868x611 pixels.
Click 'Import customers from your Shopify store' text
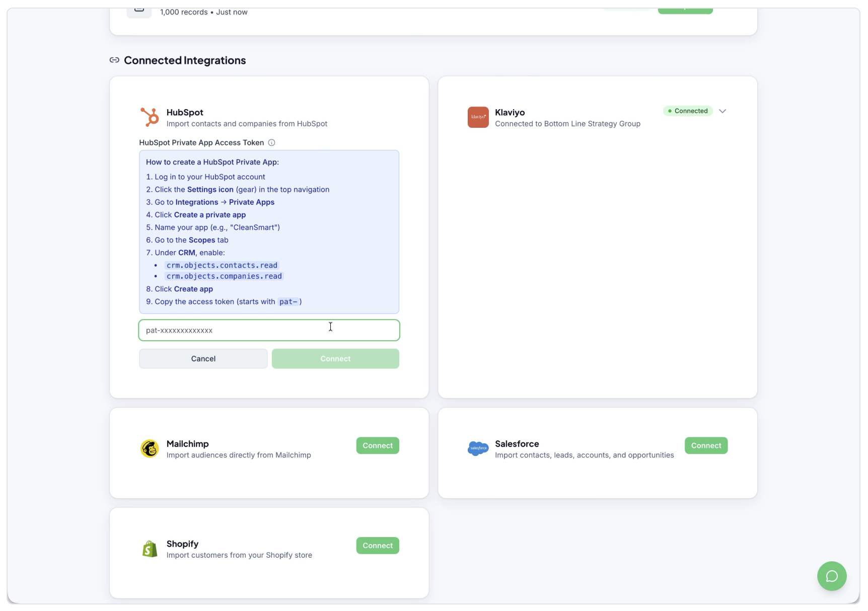239,555
